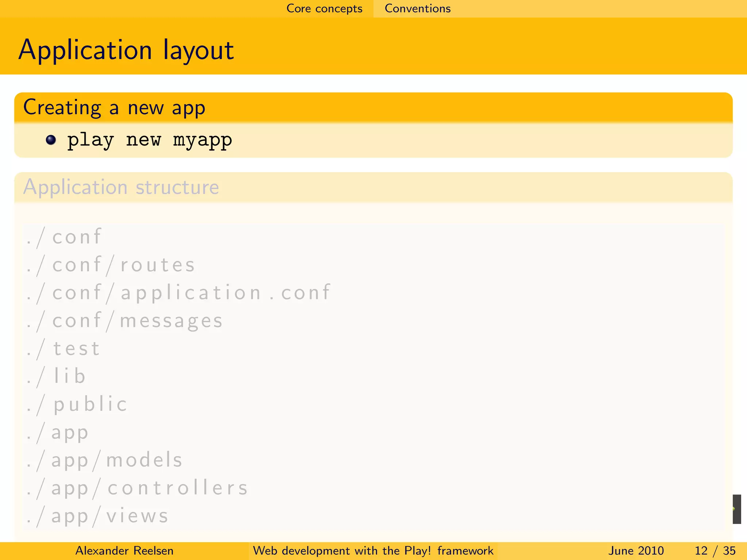
Task: Click the presentation title in the footer
Action: coord(373,551)
